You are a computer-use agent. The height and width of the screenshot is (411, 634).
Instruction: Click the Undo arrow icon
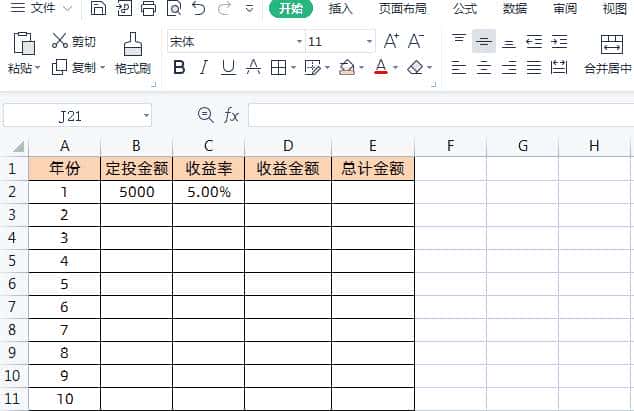[x=199, y=8]
